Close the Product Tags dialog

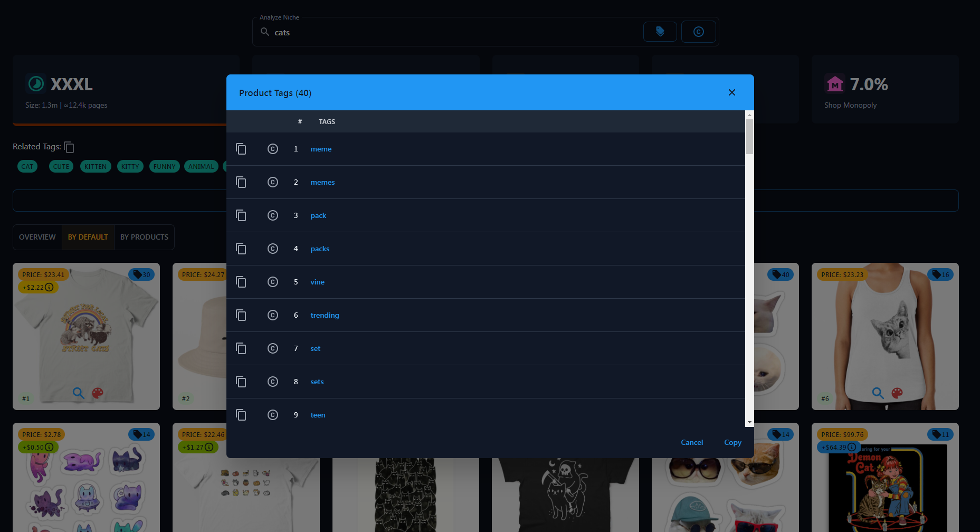(x=732, y=92)
